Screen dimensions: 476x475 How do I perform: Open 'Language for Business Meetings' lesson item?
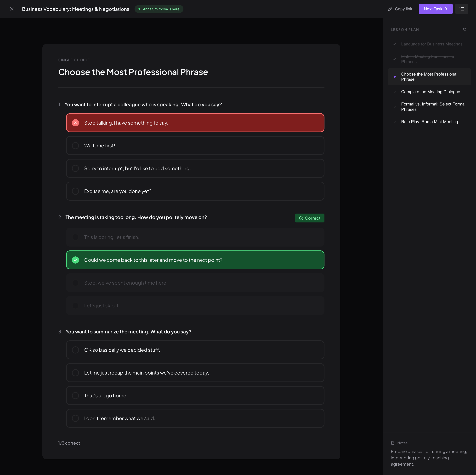point(429,44)
